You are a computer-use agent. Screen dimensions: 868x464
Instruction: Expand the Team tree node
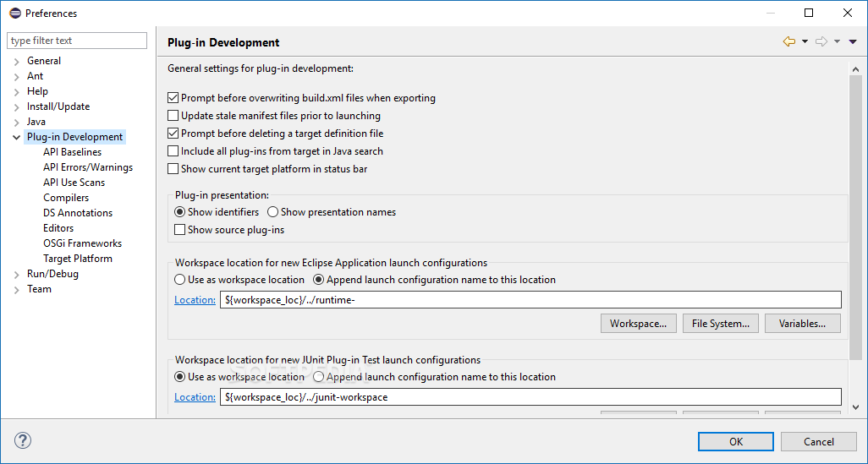coord(17,289)
